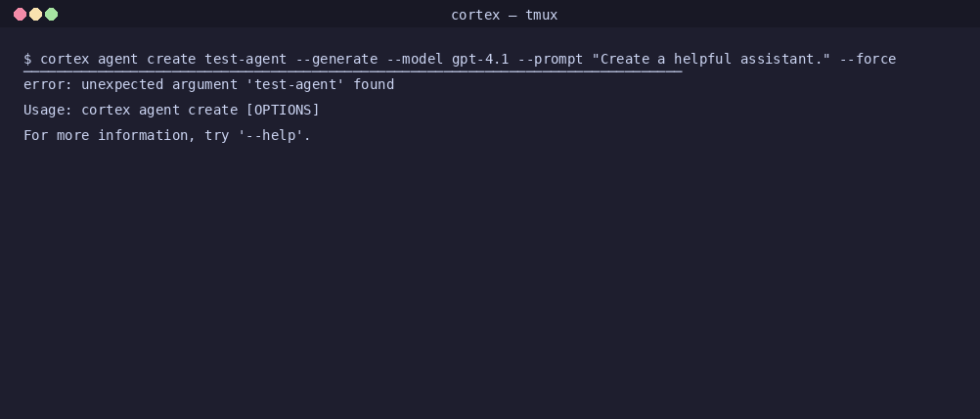Click the "cortex — tmux" window title

pos(504,15)
